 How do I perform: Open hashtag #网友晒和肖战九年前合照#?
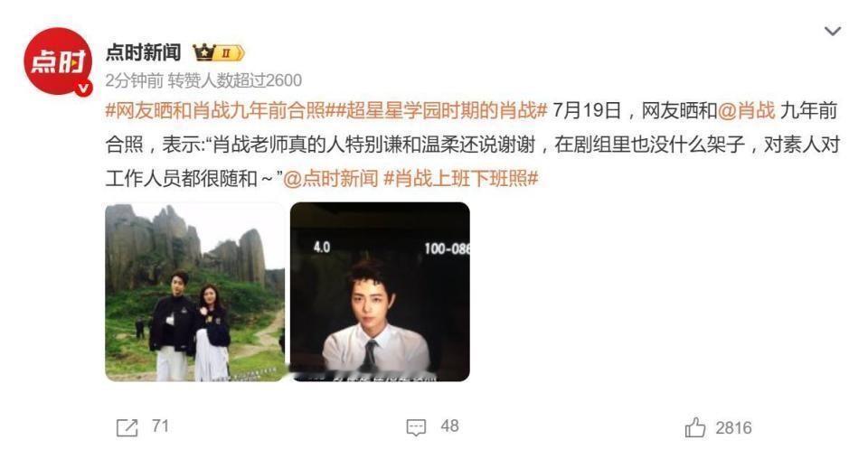tap(215, 110)
